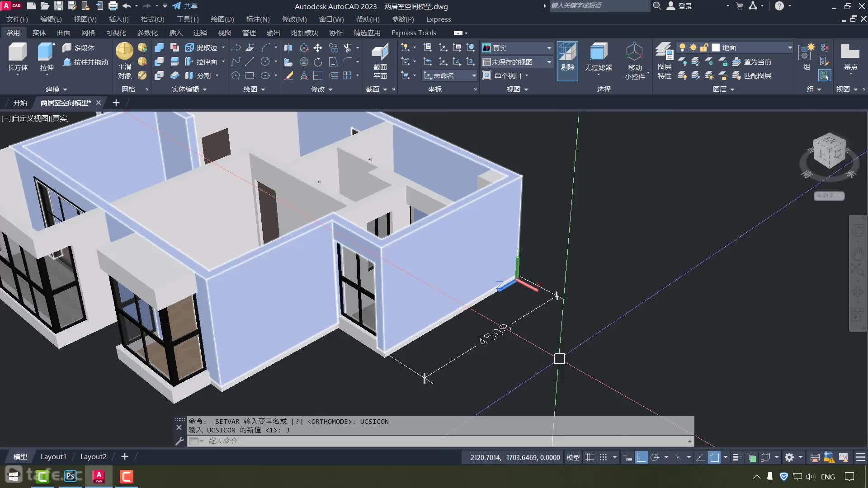Viewport: 868px width, 488px height.
Task: Open the 开始 document tab
Action: pyautogui.click(x=20, y=103)
